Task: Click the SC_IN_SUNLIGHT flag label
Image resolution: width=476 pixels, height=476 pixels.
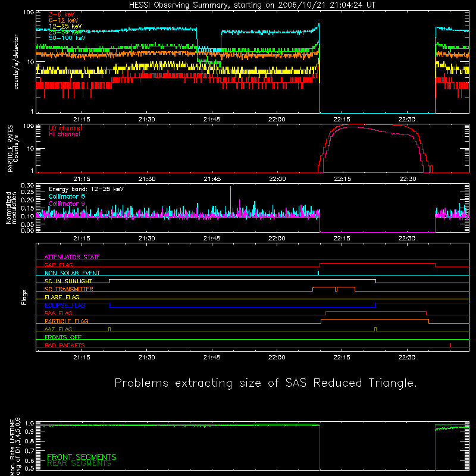Action: coord(68,281)
